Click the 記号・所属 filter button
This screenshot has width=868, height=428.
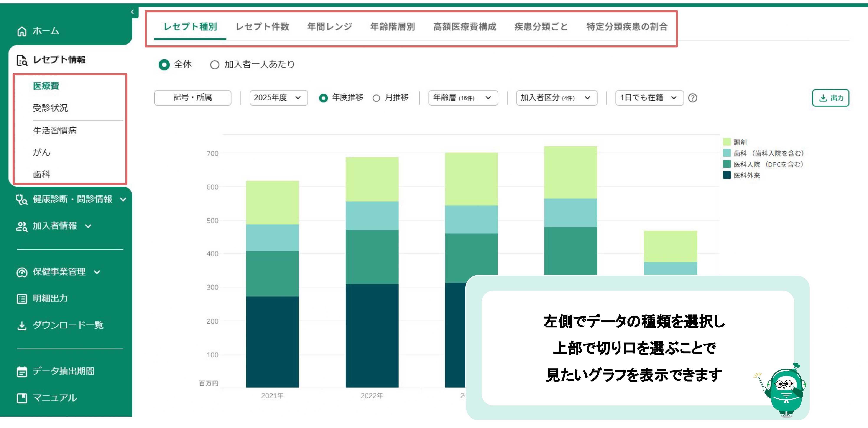pyautogui.click(x=193, y=98)
